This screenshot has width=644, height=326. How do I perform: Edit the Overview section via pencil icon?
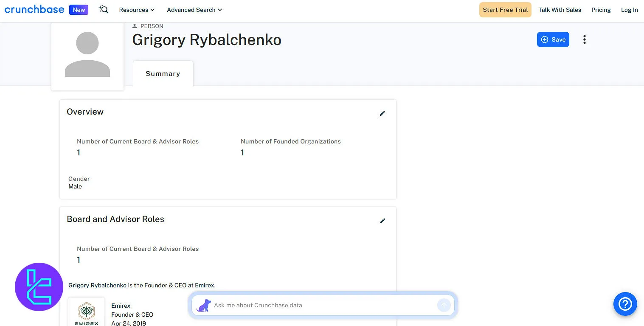pyautogui.click(x=382, y=113)
